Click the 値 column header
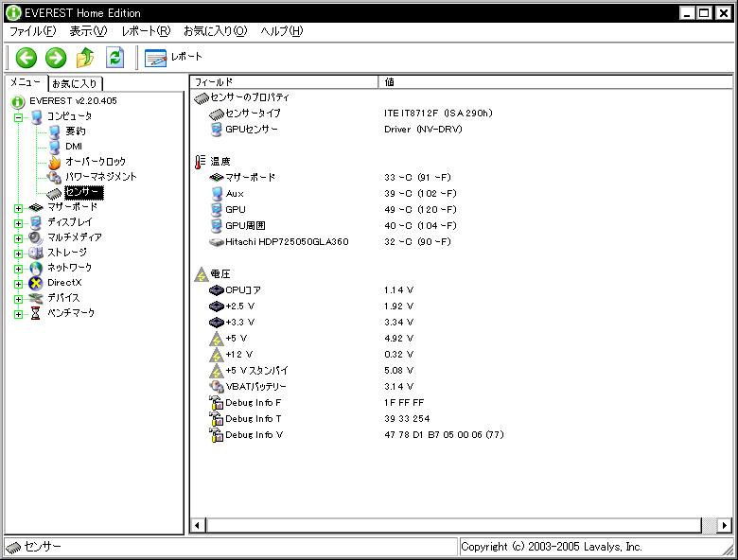The height and width of the screenshot is (560, 738). (x=555, y=82)
